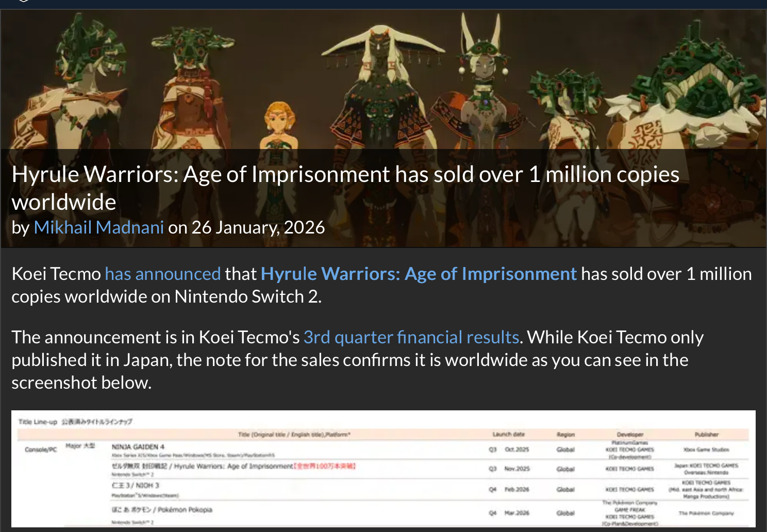
Task: Click the "Nov.2025" launch date cell
Action: 516,469
